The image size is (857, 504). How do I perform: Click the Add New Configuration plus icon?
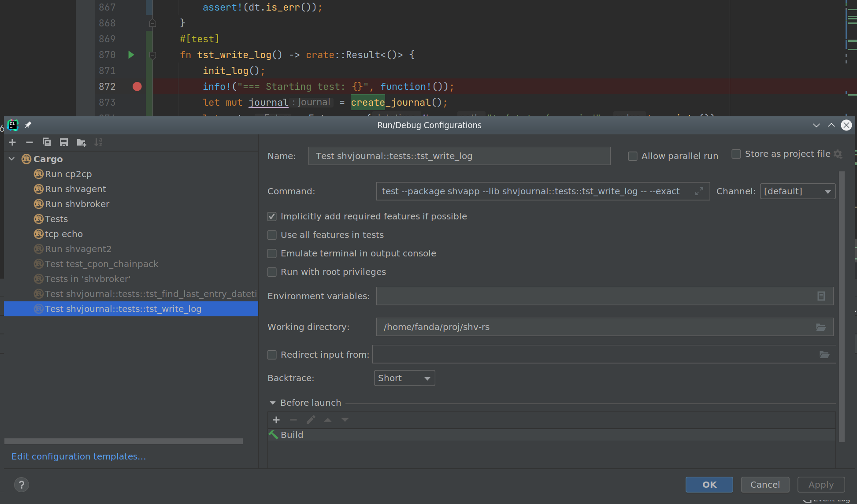coord(12,142)
